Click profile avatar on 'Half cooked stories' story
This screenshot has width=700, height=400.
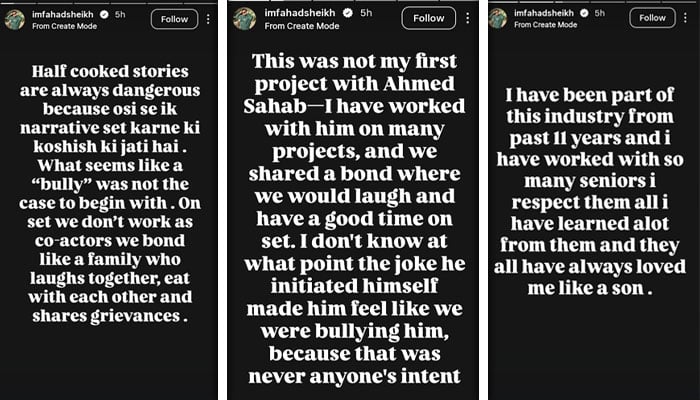tap(15, 20)
